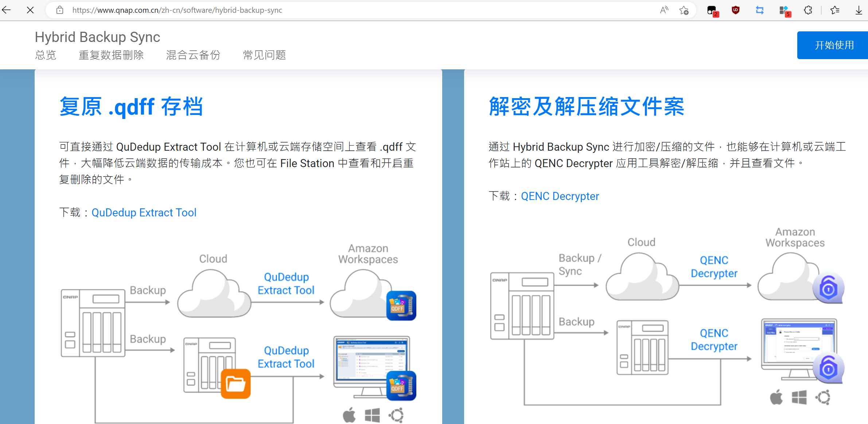Viewport: 868px width, 424px height.
Task: Click the lower QENC Decrypter diagram label
Action: point(714,339)
